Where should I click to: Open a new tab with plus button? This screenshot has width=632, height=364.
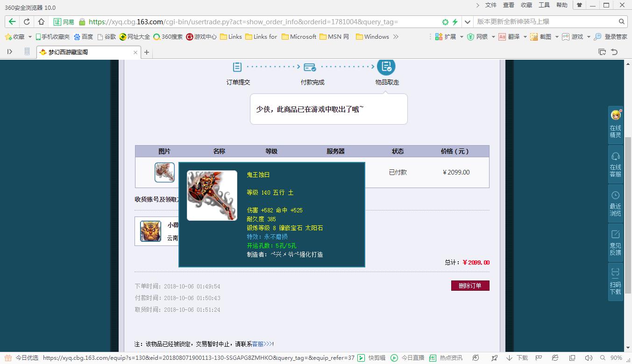coord(147,52)
